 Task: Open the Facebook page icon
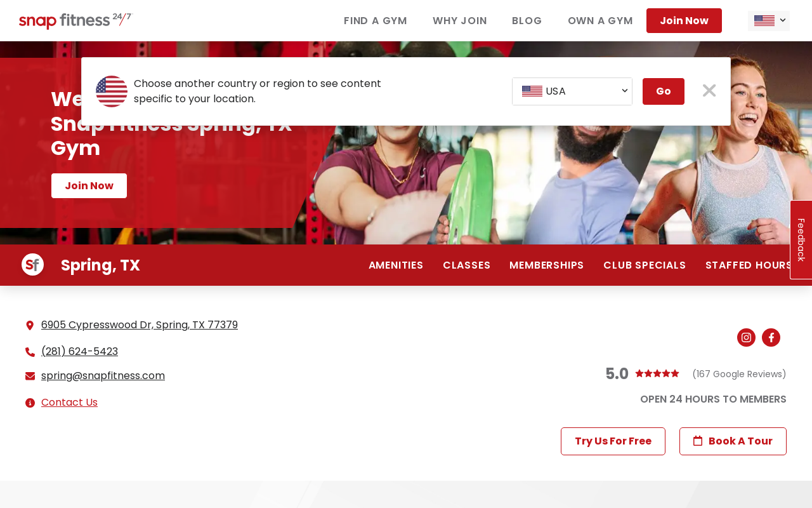click(771, 338)
